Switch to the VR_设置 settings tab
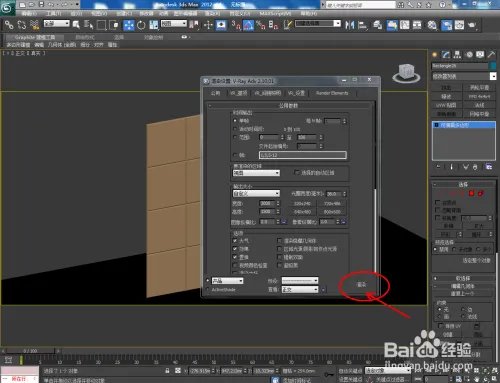The image size is (500, 383). click(296, 93)
